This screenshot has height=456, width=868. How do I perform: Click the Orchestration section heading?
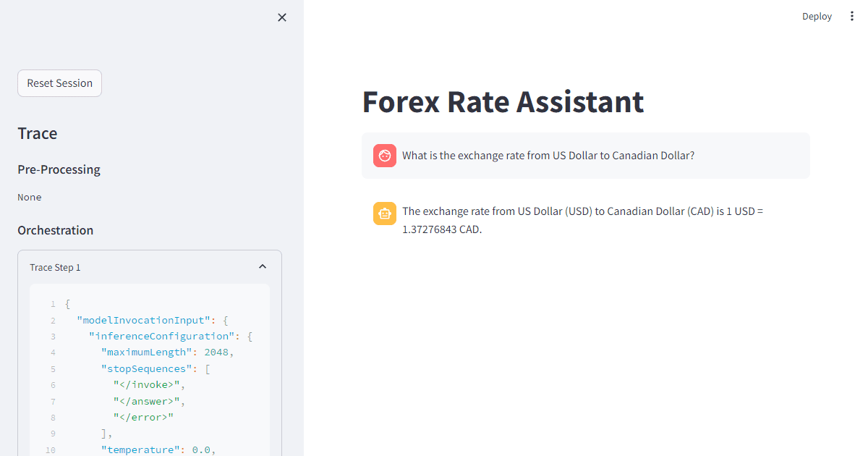pyautogui.click(x=56, y=230)
